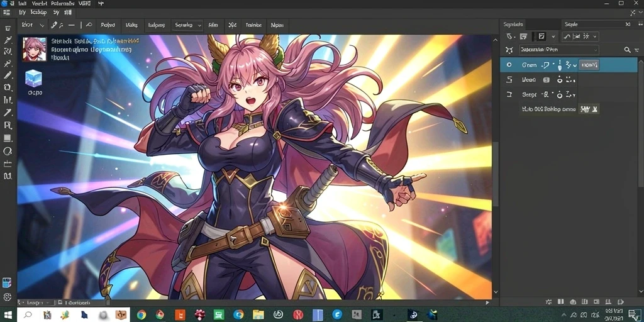Open the gear settings icon at toolbar bottom
This screenshot has width=644, height=322.
coord(8,297)
